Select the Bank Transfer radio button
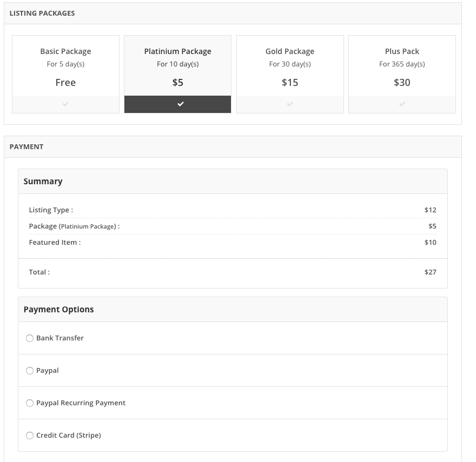 coord(30,338)
